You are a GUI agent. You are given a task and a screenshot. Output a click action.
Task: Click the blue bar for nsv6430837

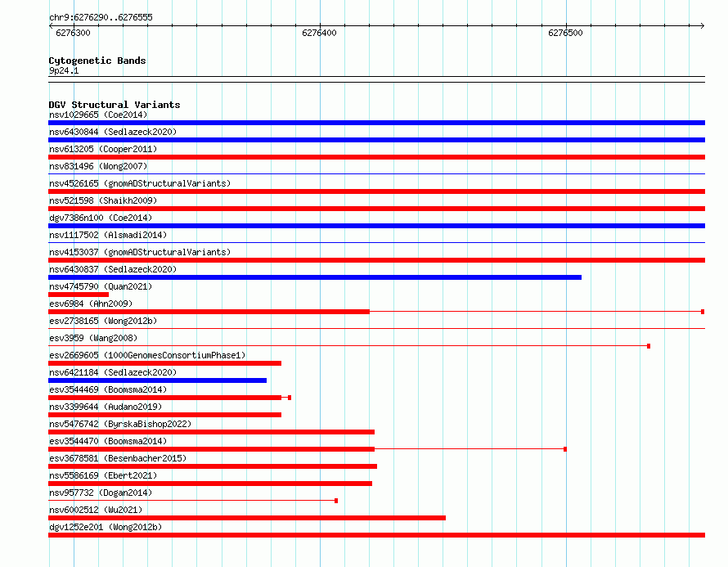(315, 277)
